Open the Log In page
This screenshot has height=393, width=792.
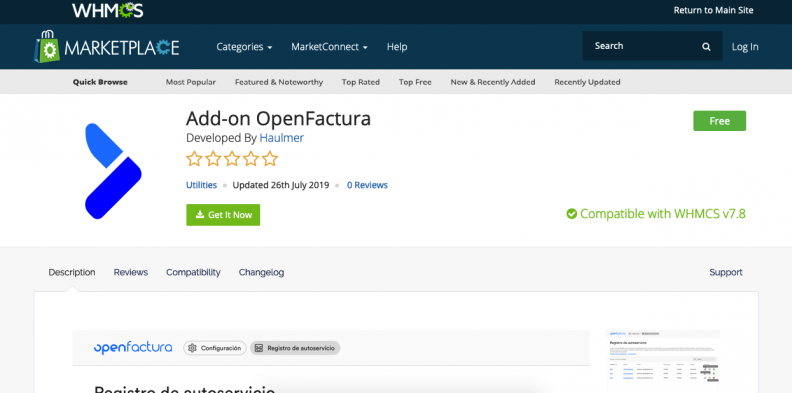[x=745, y=46]
